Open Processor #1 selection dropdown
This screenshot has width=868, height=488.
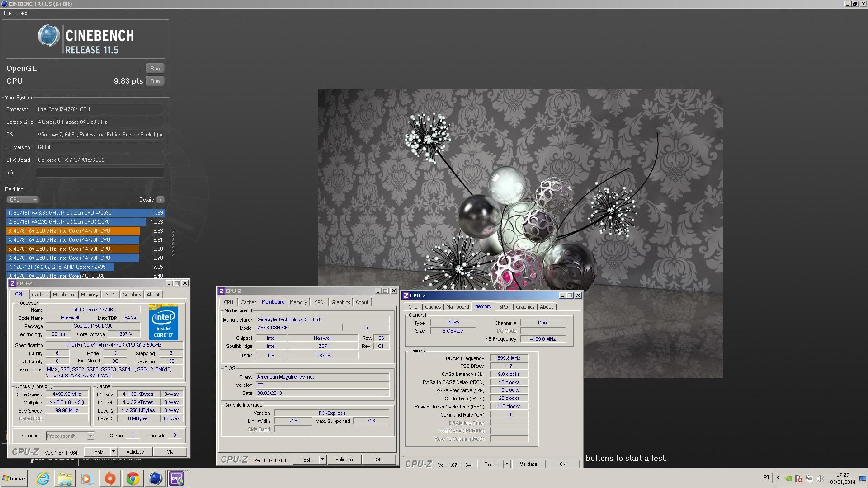point(70,436)
